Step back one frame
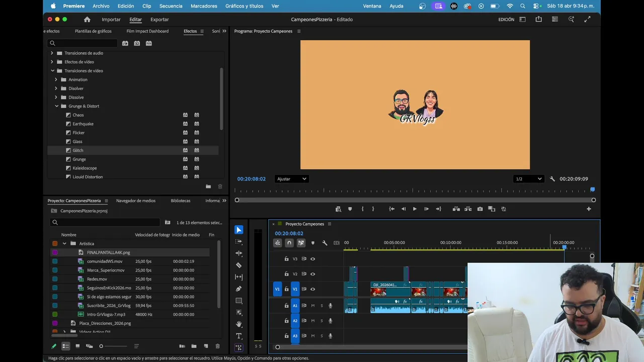 [x=403, y=209]
